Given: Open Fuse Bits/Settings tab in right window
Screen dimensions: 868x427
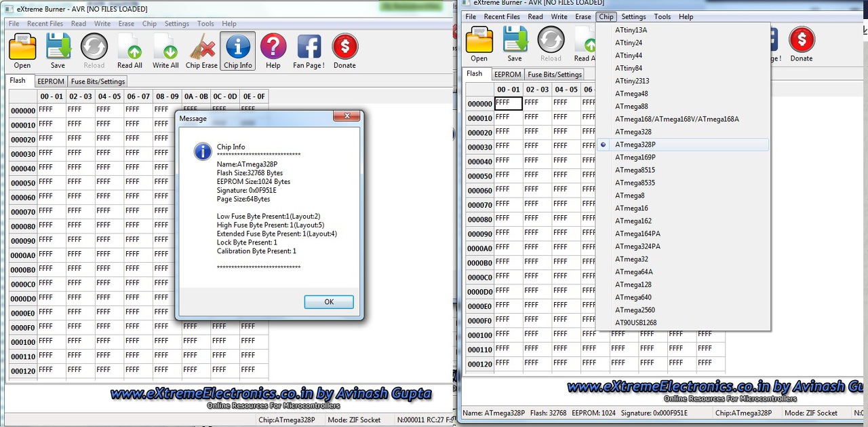Looking at the screenshot, I should 555,75.
